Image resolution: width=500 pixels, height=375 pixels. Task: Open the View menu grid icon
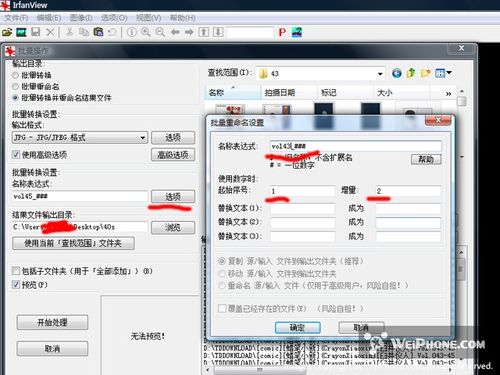443,73
